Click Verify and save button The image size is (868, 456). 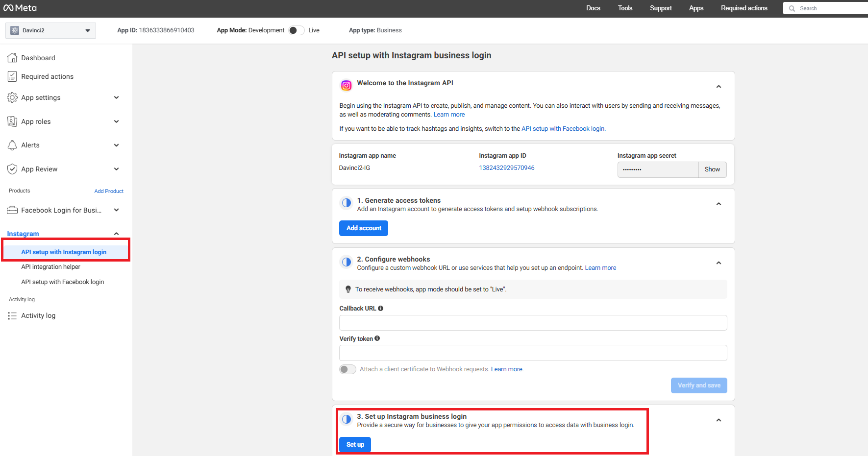tap(699, 385)
